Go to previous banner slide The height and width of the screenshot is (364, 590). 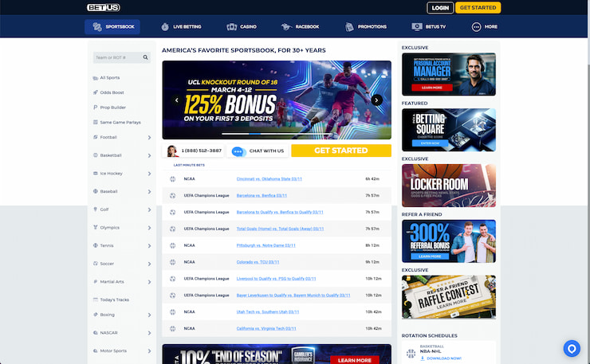click(x=176, y=100)
